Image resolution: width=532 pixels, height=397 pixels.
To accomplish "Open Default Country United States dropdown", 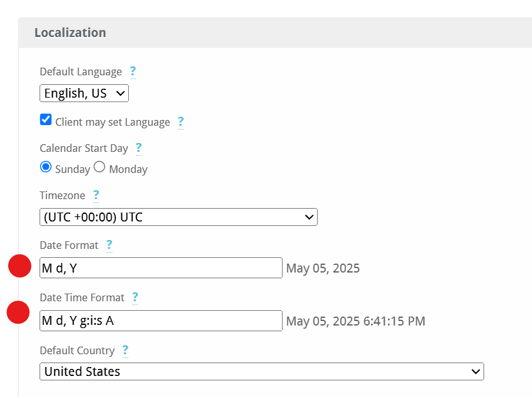I will pyautogui.click(x=262, y=371).
